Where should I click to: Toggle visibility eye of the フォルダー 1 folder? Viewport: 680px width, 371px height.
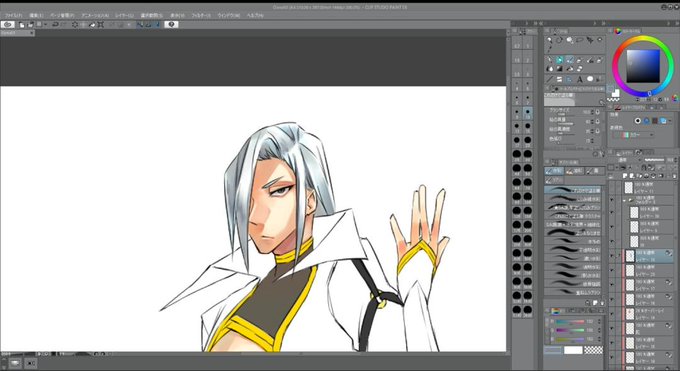612,200
